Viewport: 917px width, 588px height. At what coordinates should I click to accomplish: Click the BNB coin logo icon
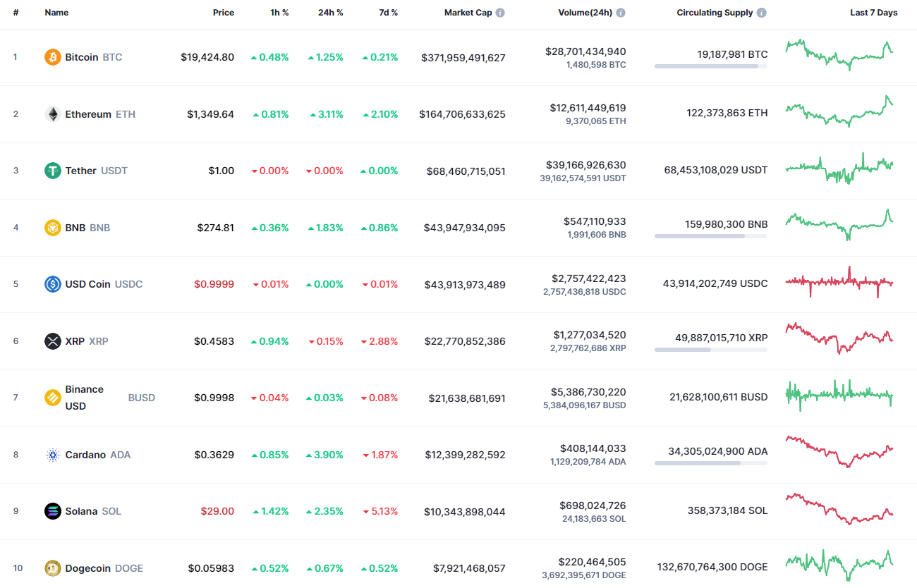pos(53,227)
